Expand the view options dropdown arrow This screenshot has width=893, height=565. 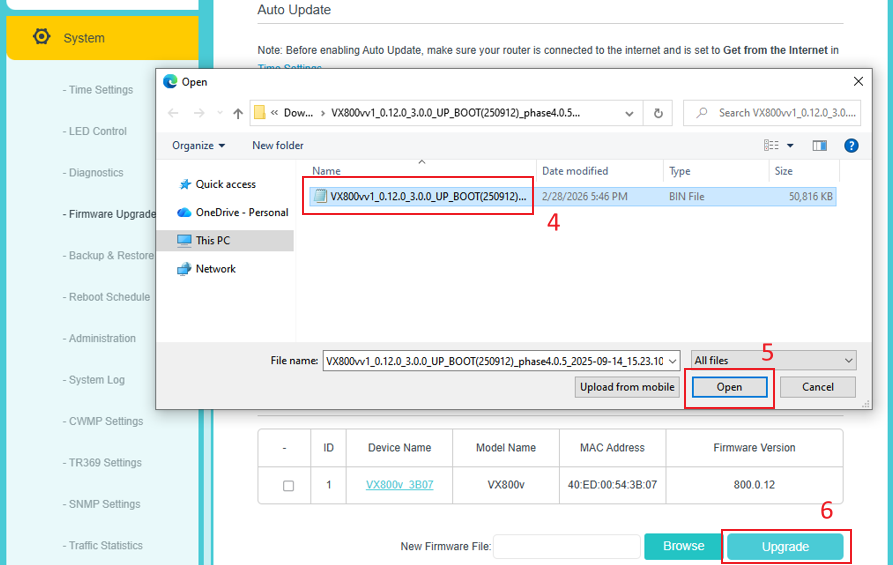coord(790,146)
